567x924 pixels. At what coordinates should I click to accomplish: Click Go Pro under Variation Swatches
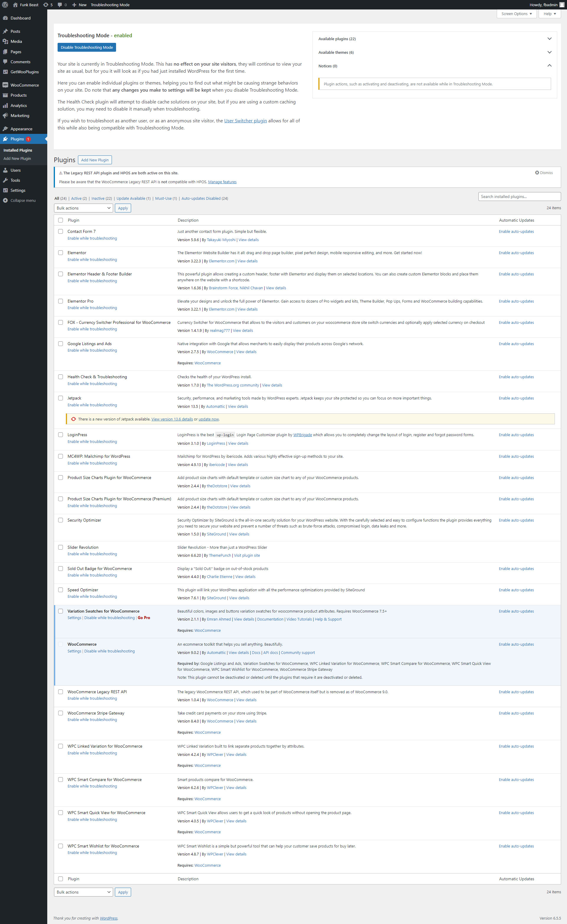coord(144,618)
